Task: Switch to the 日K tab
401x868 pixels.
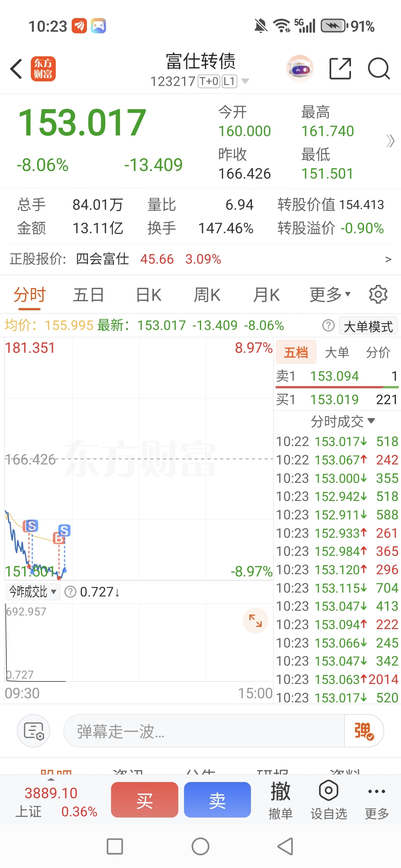Action: pos(148,295)
